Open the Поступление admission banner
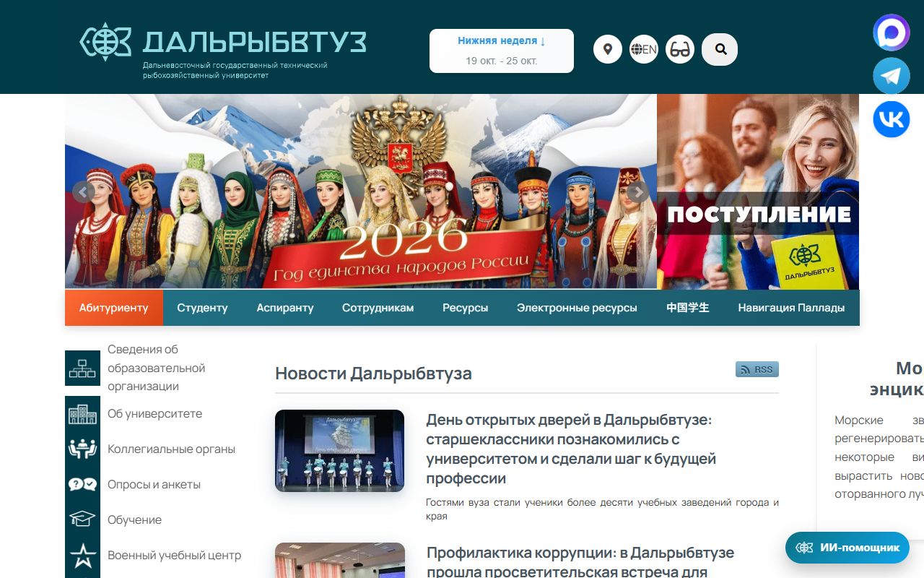The width and height of the screenshot is (924, 578). coord(758,191)
